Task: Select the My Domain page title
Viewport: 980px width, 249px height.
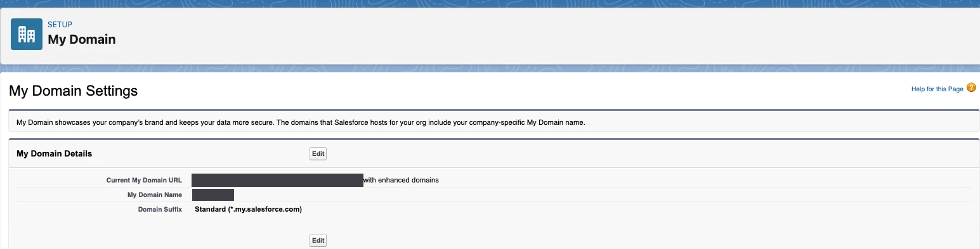Action: [x=82, y=39]
